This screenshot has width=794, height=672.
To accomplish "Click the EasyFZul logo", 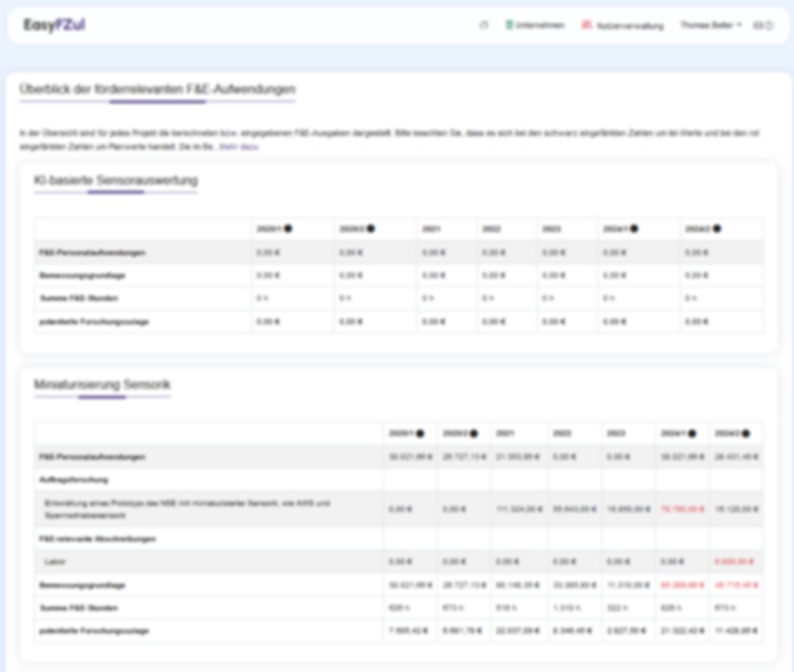I will [x=54, y=25].
